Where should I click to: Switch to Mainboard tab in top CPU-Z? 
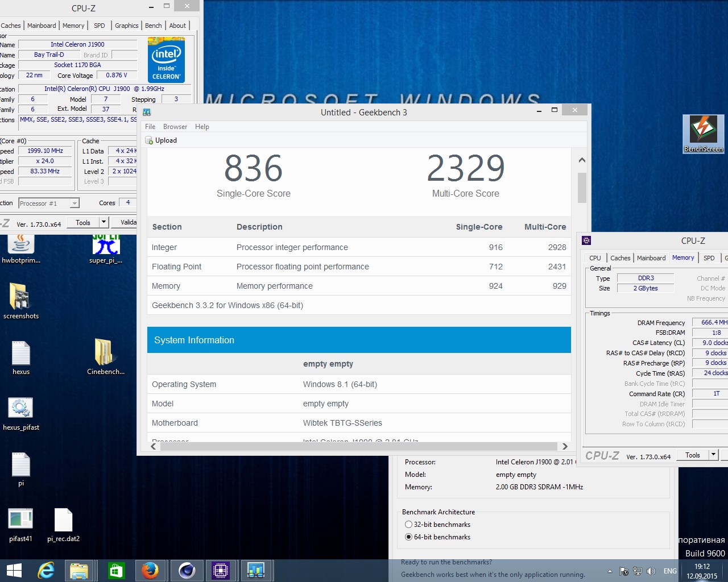pos(42,26)
